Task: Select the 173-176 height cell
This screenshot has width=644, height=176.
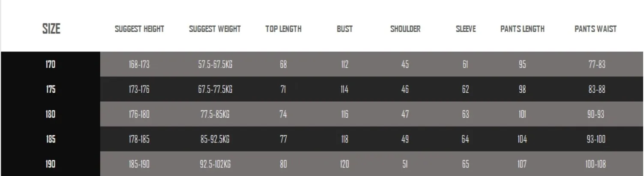Action: click(x=139, y=89)
